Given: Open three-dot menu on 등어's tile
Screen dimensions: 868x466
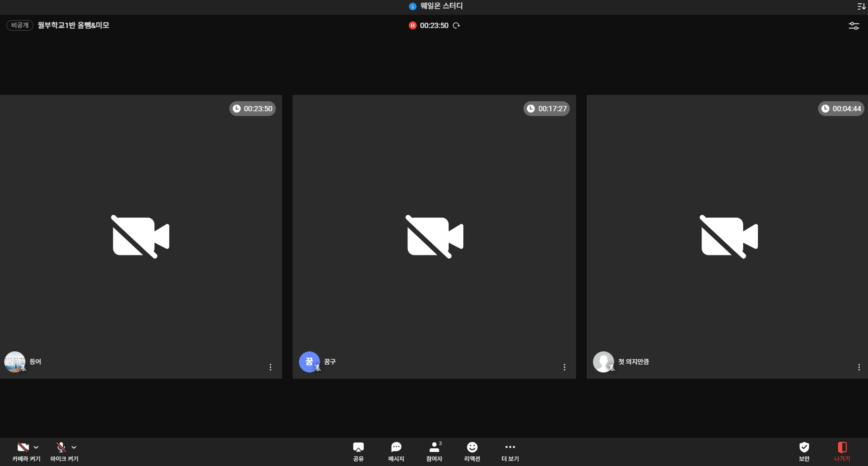Looking at the screenshot, I should 270,367.
